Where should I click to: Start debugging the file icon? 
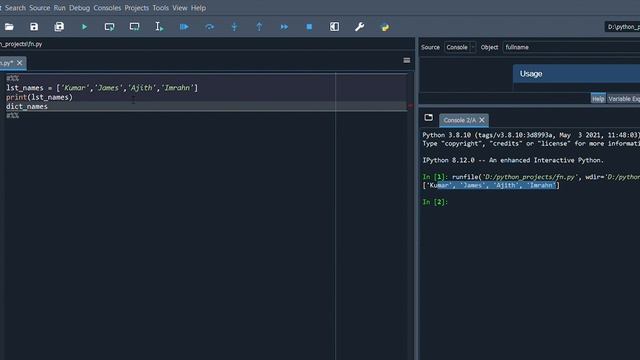coord(184,27)
